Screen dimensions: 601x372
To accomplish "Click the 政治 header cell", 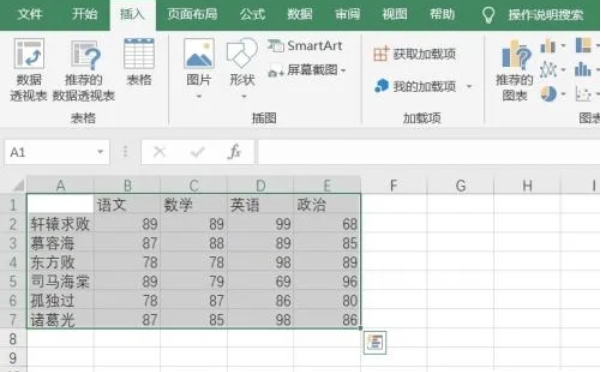I will coord(327,205).
